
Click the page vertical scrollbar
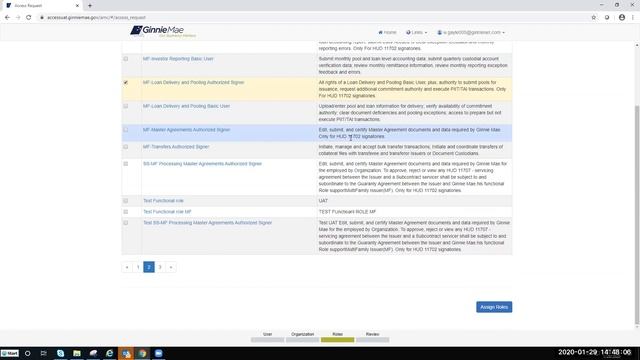pos(637,215)
